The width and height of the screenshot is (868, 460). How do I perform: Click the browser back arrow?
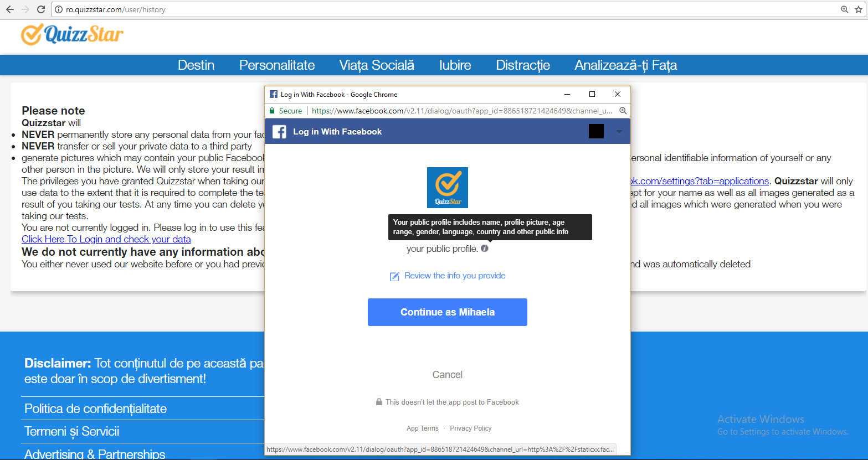coord(9,9)
